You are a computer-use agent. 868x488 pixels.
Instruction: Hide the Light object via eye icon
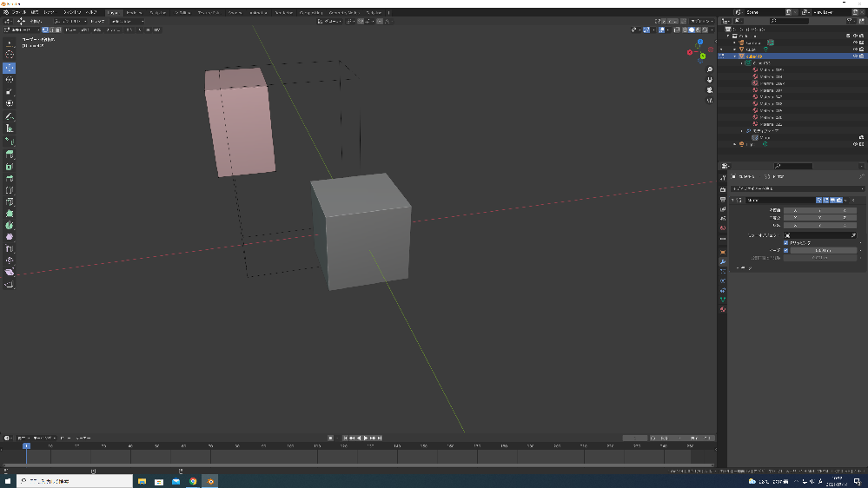pos(855,144)
